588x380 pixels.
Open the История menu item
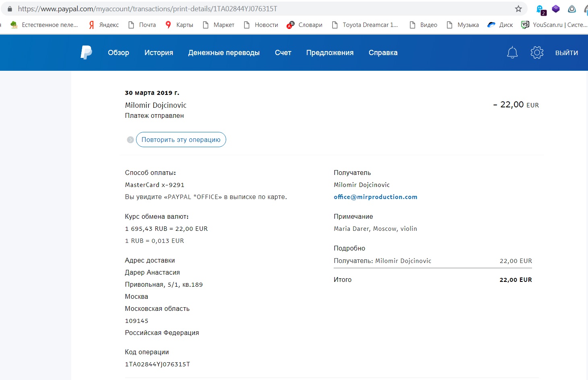click(x=159, y=53)
